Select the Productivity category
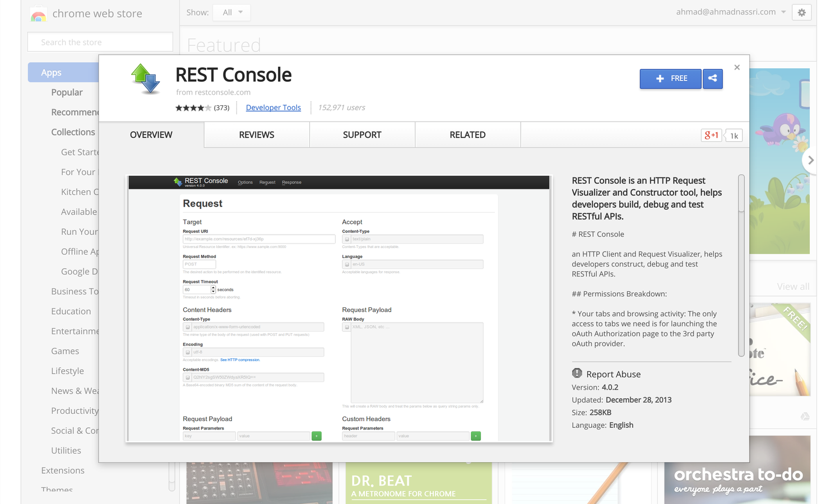 coord(75,410)
